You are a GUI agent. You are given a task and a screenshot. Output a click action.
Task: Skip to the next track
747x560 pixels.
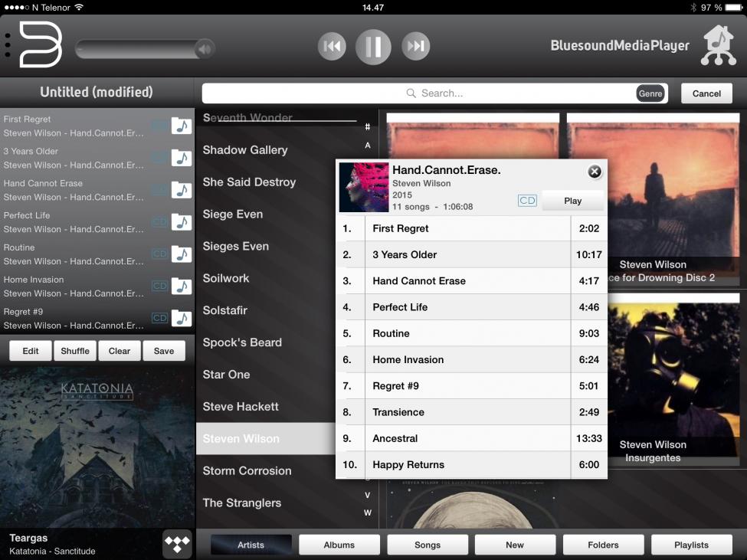click(415, 46)
